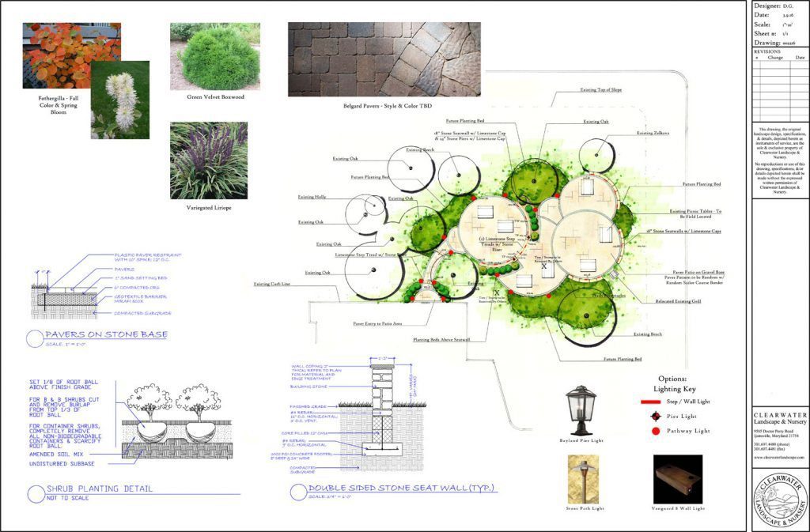Click the Existing Zelkova label on plan

click(653, 133)
